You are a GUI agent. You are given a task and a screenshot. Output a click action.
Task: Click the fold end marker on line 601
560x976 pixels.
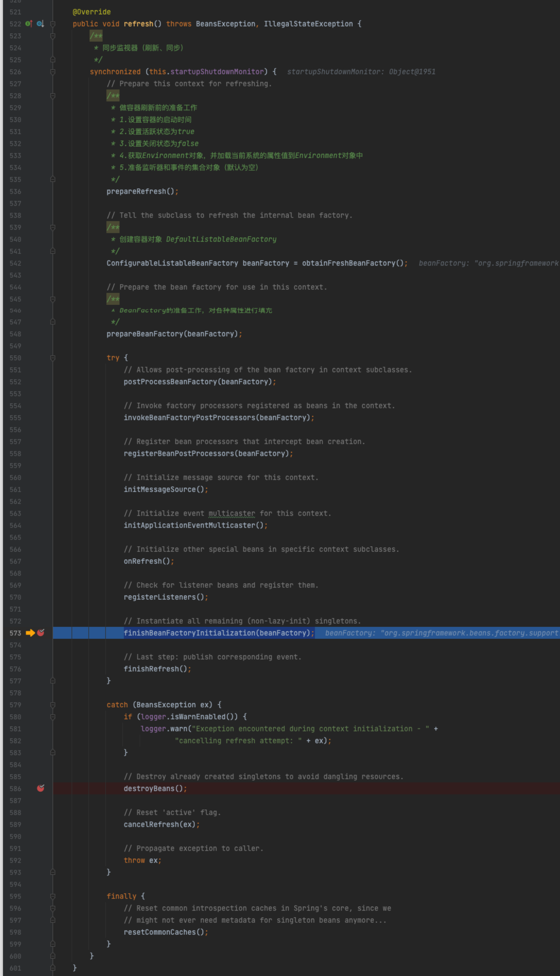click(x=53, y=968)
